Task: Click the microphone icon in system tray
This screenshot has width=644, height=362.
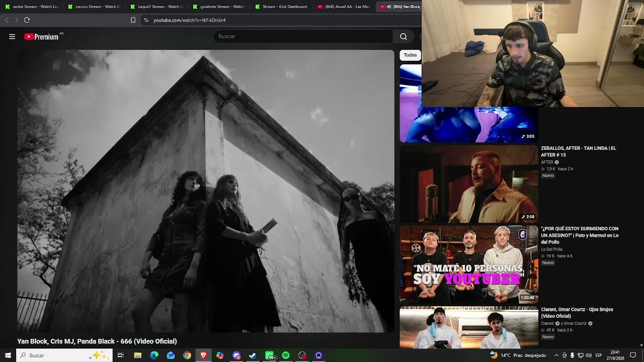Action: [572, 355]
